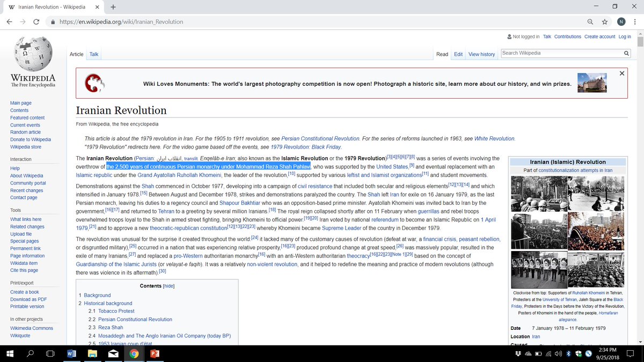The width and height of the screenshot is (644, 362).
Task: Open Task View on the taskbar
Action: pos(50,353)
